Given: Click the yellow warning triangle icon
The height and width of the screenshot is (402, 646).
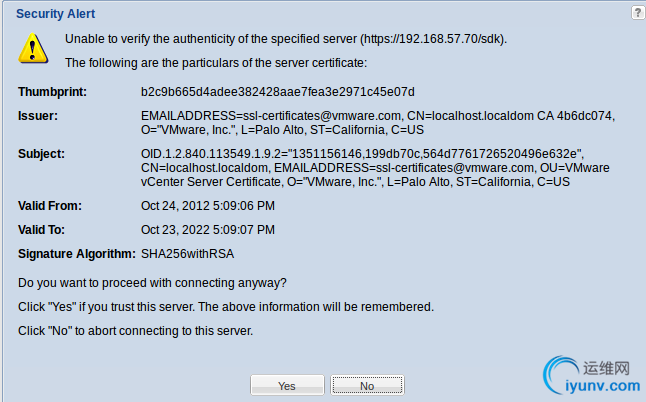Looking at the screenshot, I should (33, 49).
